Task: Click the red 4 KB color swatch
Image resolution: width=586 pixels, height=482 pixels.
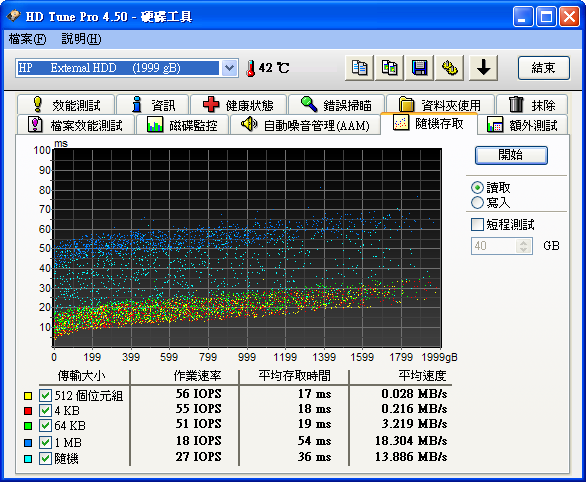Action: (28, 411)
